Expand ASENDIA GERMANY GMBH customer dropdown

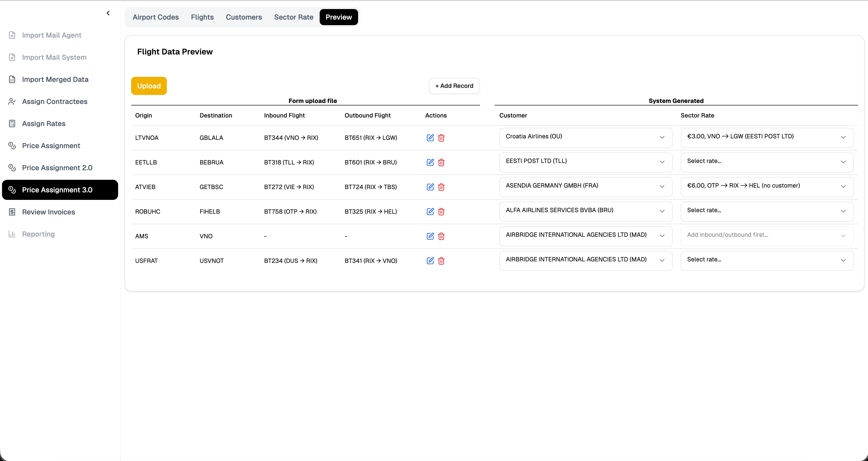[585, 187]
